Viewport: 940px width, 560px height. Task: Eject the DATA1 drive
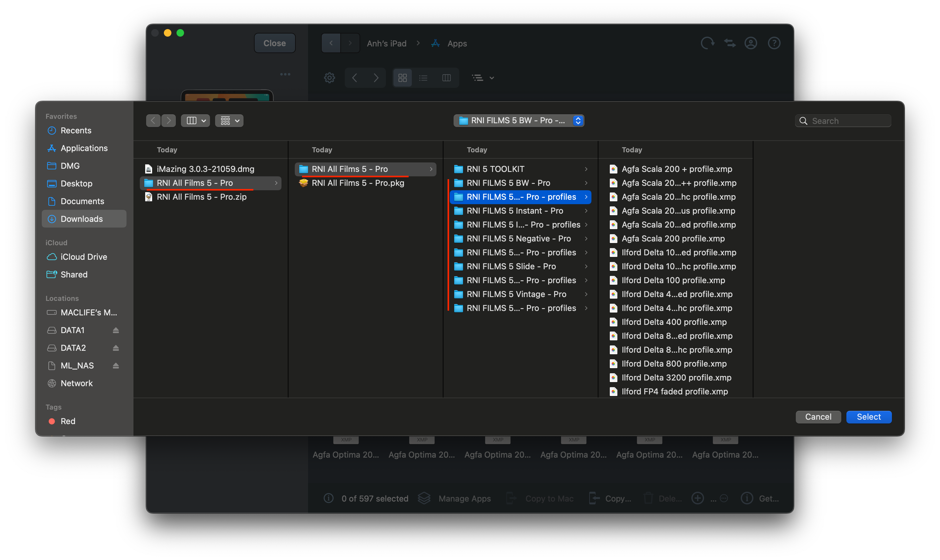tap(115, 330)
